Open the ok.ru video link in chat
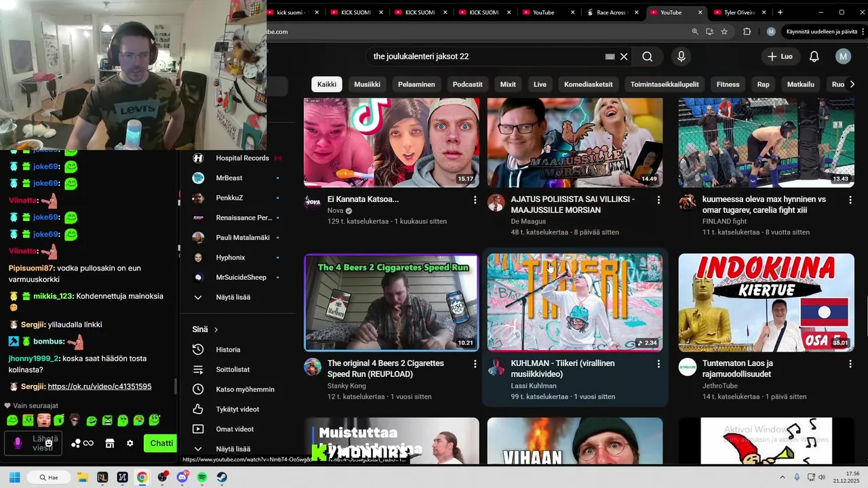The height and width of the screenshot is (488, 868). coord(100,386)
